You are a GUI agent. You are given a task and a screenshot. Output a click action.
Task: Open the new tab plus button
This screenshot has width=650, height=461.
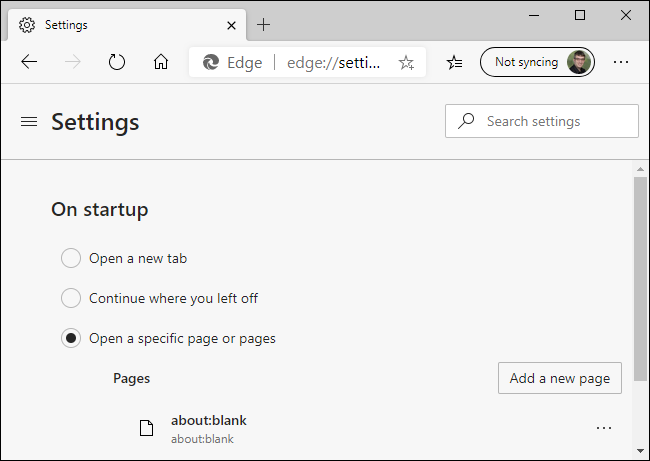pyautogui.click(x=264, y=24)
